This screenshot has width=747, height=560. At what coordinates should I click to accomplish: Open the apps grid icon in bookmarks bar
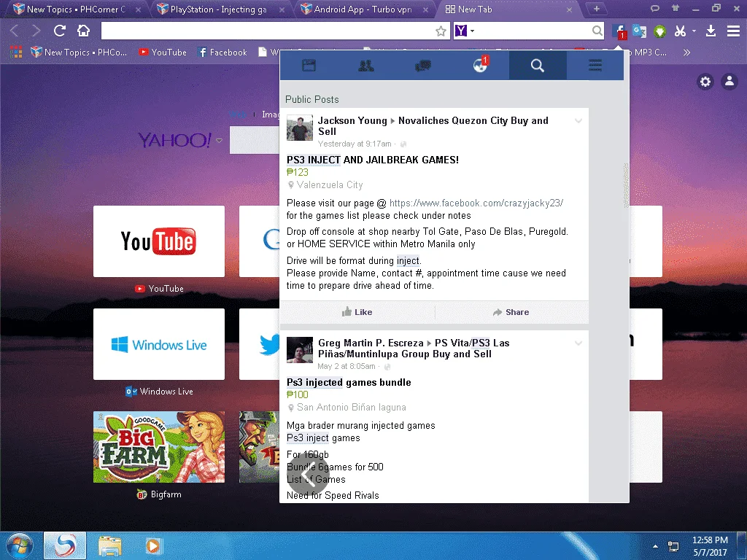(x=16, y=52)
